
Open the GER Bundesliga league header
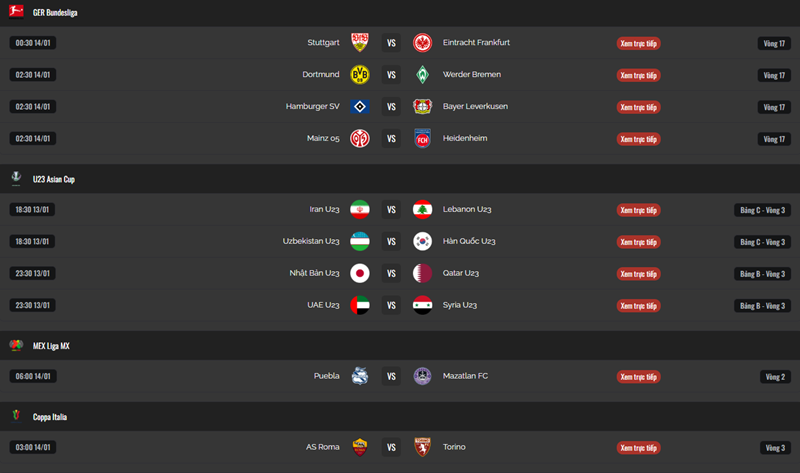tap(55, 12)
